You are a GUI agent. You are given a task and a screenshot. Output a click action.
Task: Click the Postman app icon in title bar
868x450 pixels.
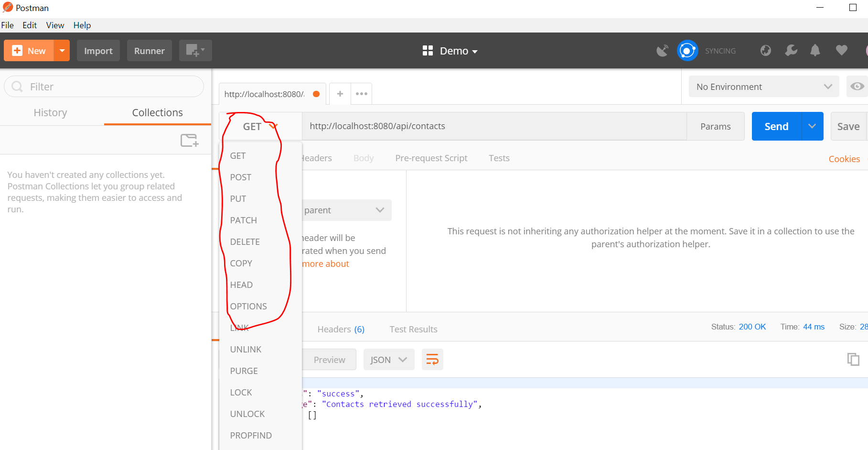(x=8, y=8)
